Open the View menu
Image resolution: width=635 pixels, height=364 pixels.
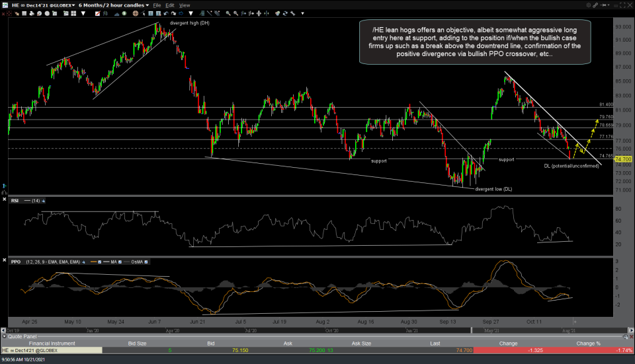click(x=185, y=5)
